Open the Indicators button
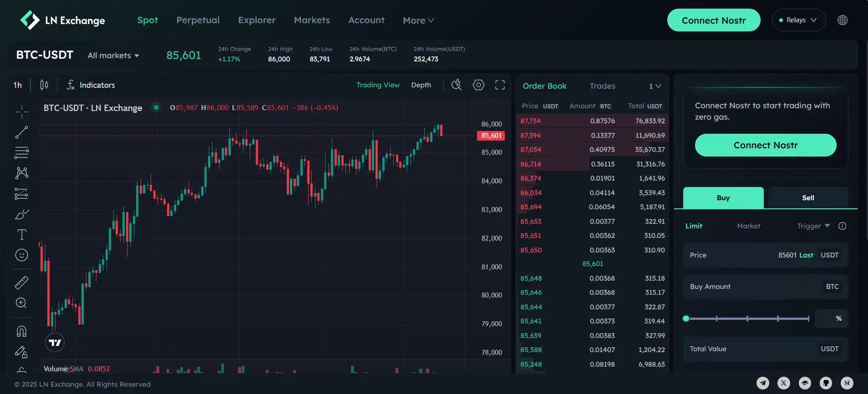868x394 pixels. (x=91, y=85)
